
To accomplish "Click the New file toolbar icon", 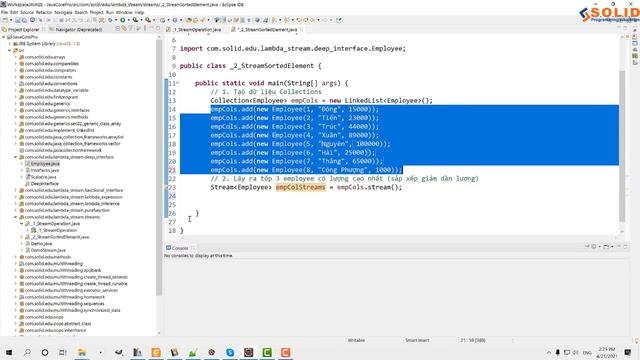I will click(4, 20).
